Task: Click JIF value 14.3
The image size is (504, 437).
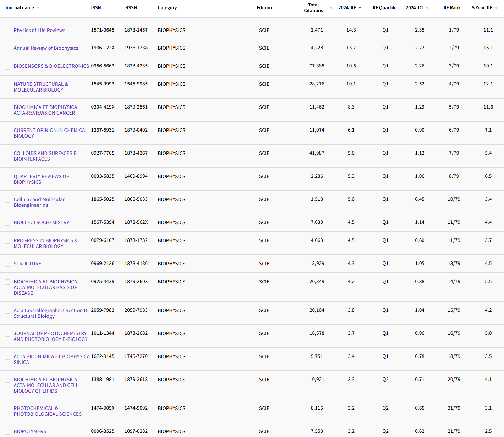Action: coord(351,30)
